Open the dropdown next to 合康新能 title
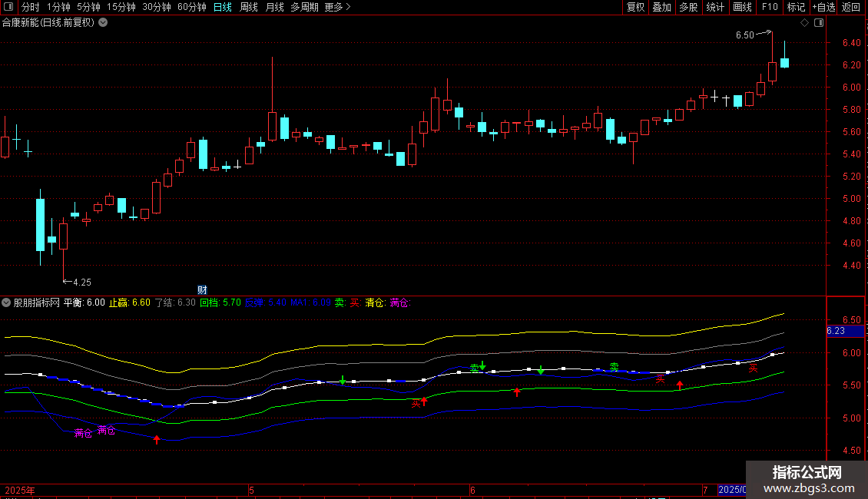The width and height of the screenshot is (868, 499). pos(103,23)
